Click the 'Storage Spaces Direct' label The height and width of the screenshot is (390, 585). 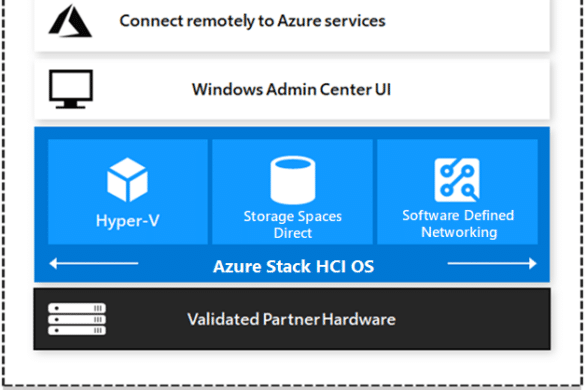click(292, 225)
